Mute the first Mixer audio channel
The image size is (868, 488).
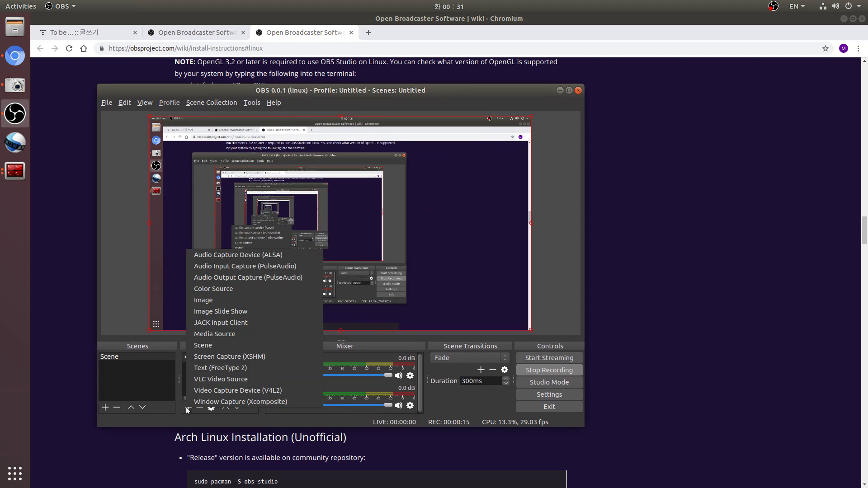399,375
